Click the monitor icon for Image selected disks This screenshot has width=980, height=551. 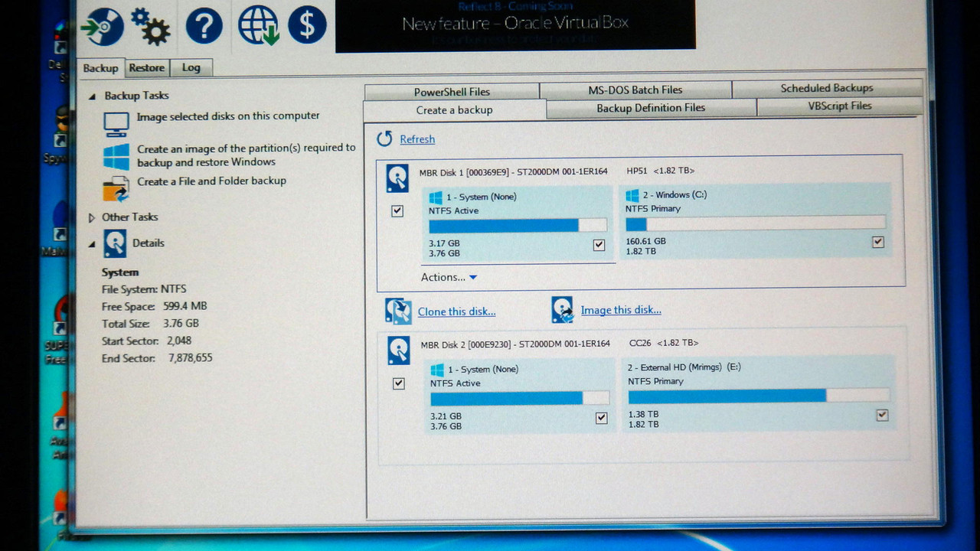click(x=116, y=124)
